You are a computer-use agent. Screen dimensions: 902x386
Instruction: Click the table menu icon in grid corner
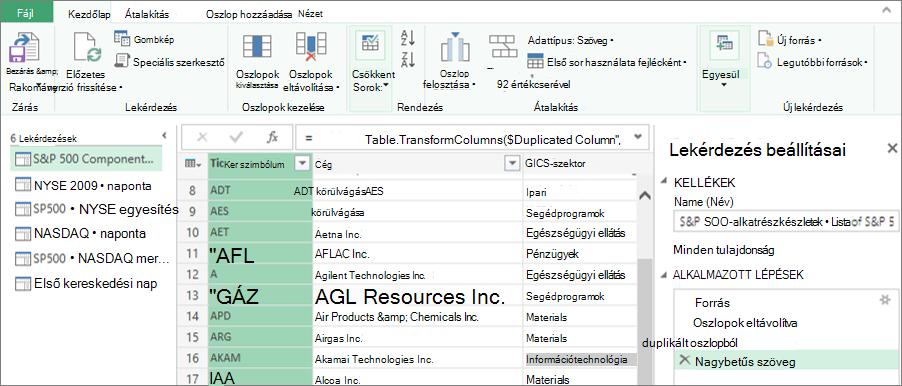point(193,164)
